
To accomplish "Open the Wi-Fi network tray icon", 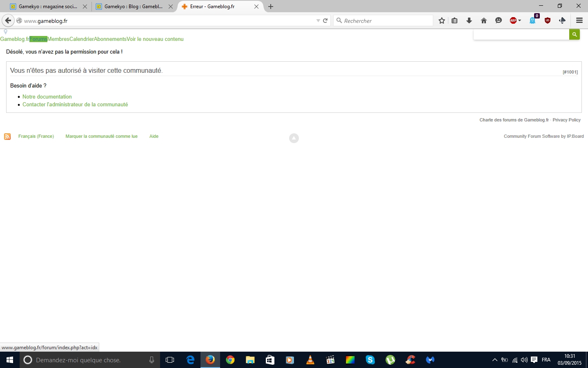I will [515, 360].
